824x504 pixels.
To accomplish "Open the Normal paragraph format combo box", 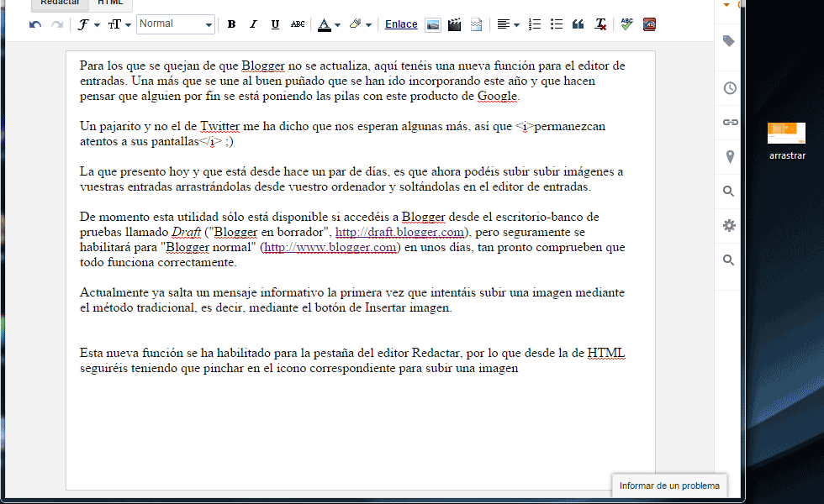I will tap(176, 24).
